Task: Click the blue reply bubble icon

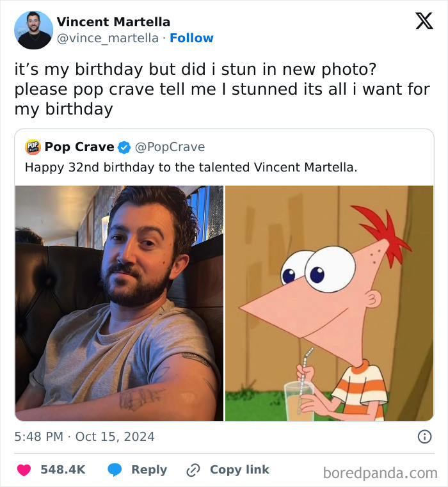Action: (115, 470)
